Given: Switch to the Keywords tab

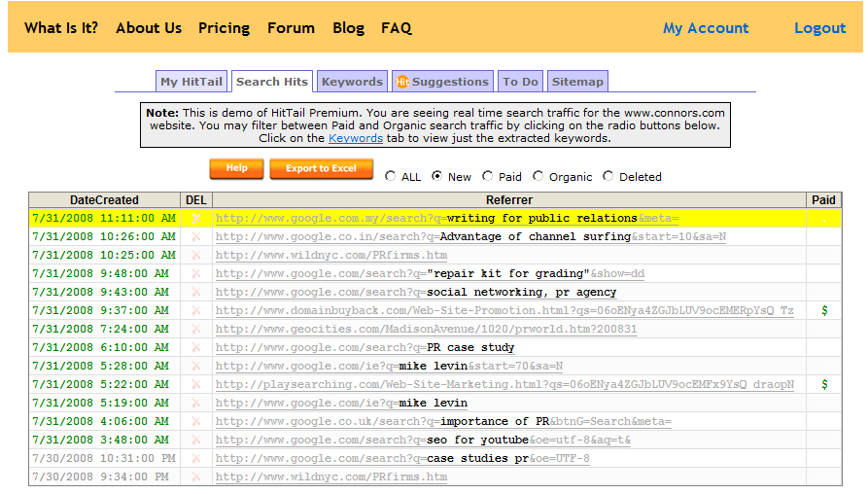Looking at the screenshot, I should [x=352, y=82].
